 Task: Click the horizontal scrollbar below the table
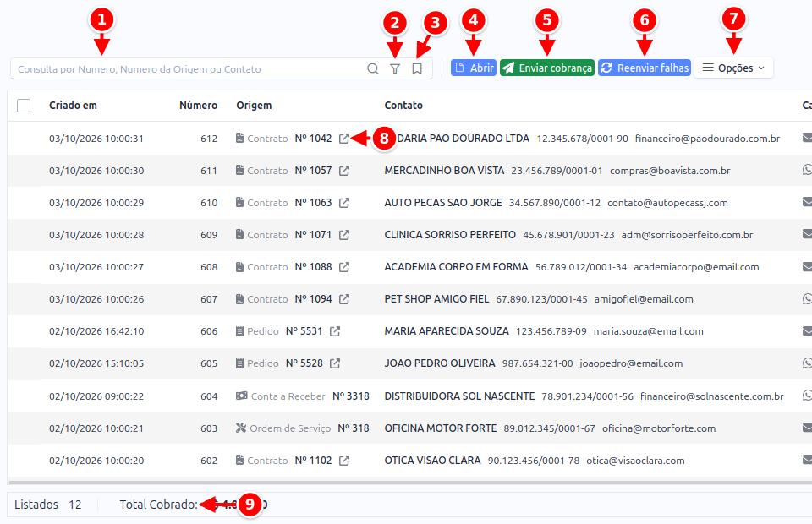(x=409, y=482)
